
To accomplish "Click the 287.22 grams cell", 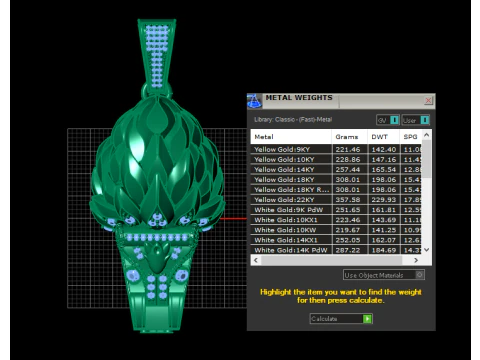I will pos(350,250).
